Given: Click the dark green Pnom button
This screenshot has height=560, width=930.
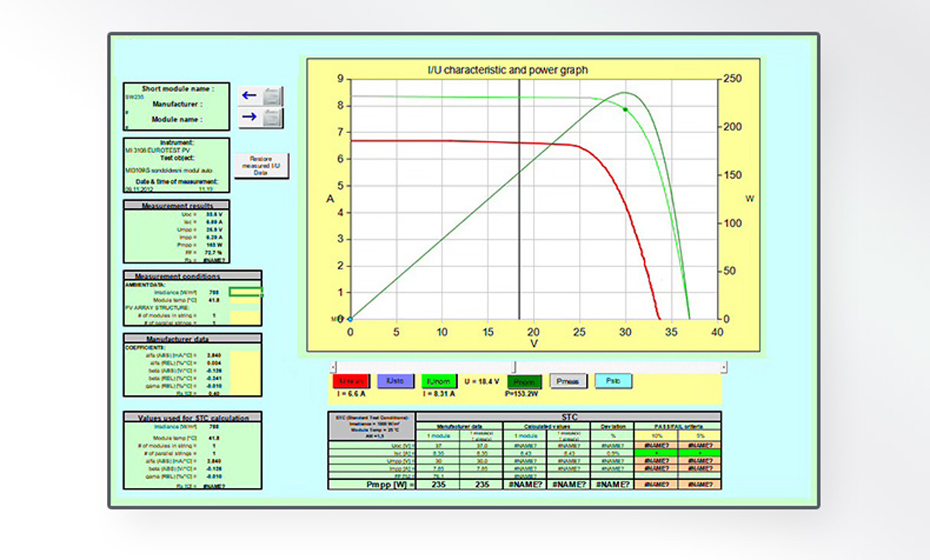Looking at the screenshot, I should pos(525,381).
